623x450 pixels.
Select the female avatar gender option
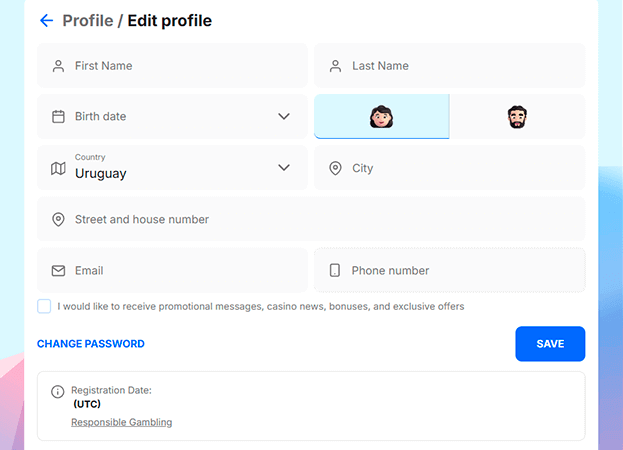click(x=382, y=117)
